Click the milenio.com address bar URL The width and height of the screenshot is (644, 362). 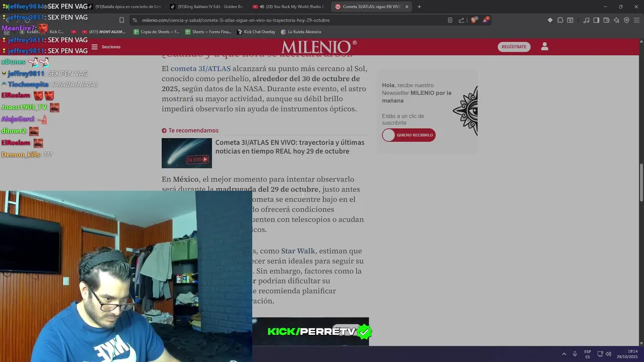(x=235, y=20)
